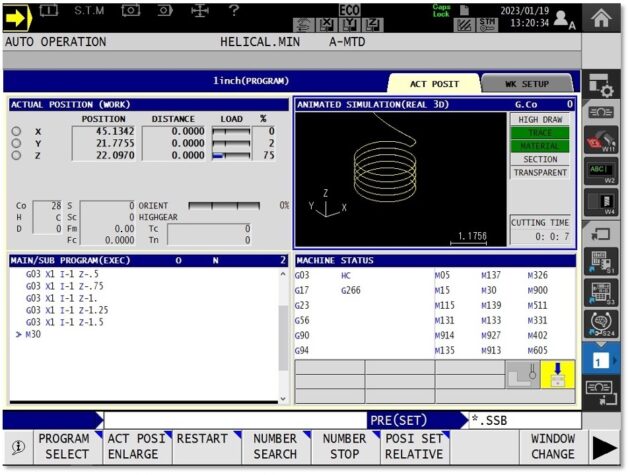Open the user account icon
Screen dimensions: 630x475
click(x=563, y=17)
